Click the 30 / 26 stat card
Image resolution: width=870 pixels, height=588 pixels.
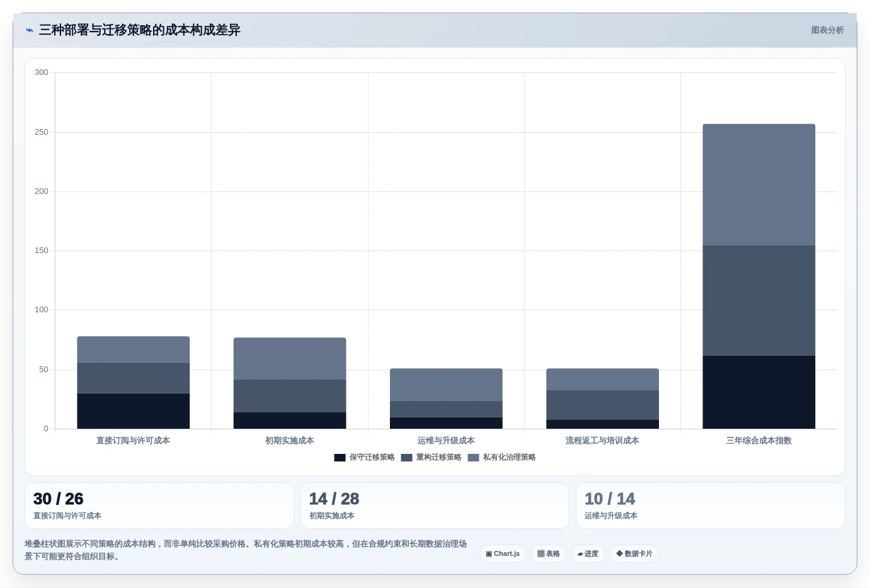tap(159, 506)
